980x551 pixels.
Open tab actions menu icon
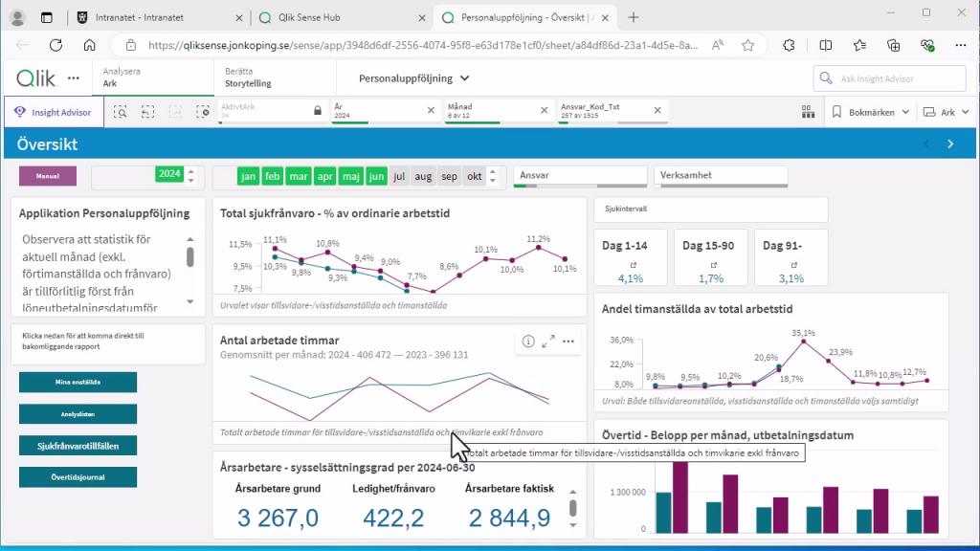[x=47, y=17]
